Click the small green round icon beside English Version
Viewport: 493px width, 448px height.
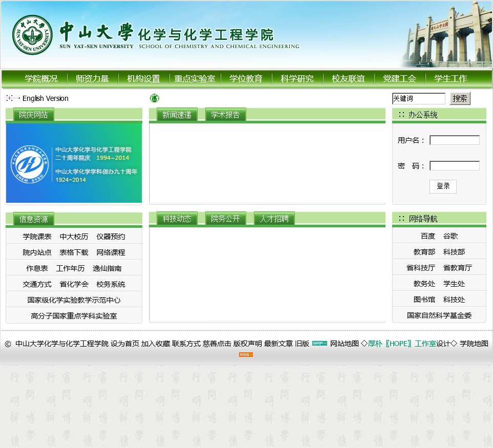pos(155,98)
